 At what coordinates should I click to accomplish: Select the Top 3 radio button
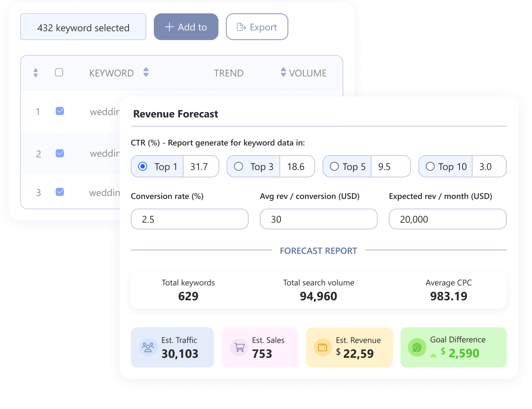(x=239, y=166)
